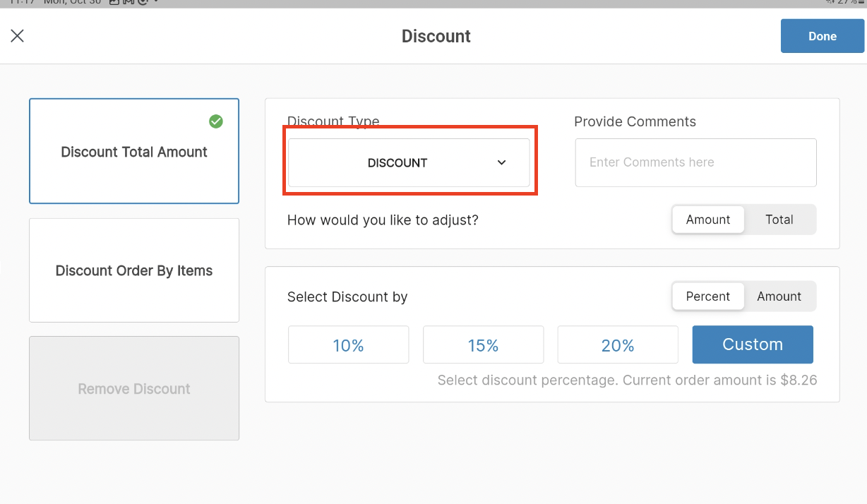Open the DISCOUNT type dropdown
Image resolution: width=867 pixels, height=504 pixels.
click(x=409, y=162)
